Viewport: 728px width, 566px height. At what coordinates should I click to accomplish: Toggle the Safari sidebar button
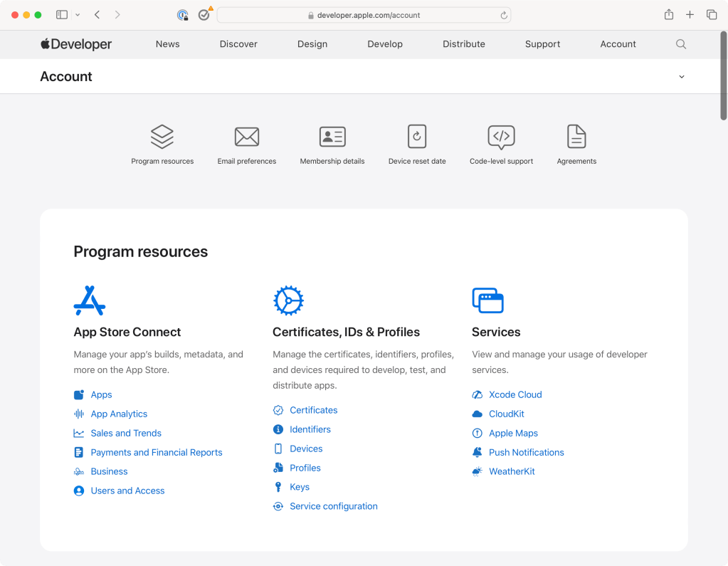pos(62,15)
